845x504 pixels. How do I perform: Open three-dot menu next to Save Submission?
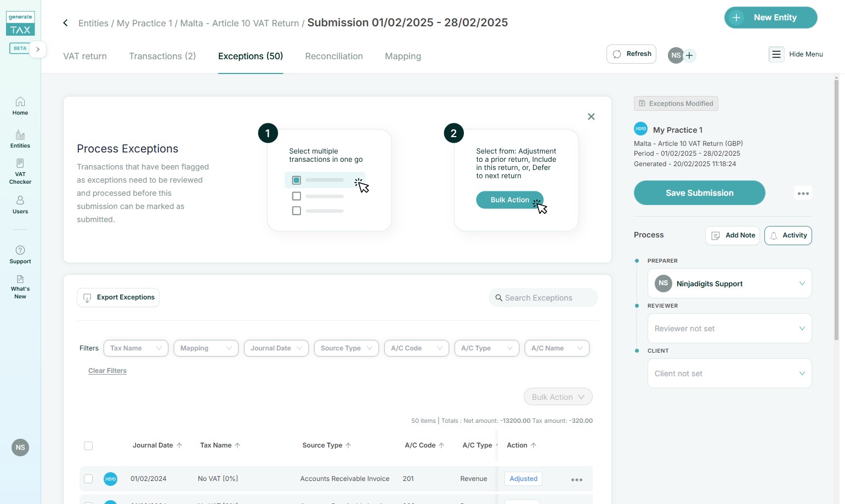point(803,194)
